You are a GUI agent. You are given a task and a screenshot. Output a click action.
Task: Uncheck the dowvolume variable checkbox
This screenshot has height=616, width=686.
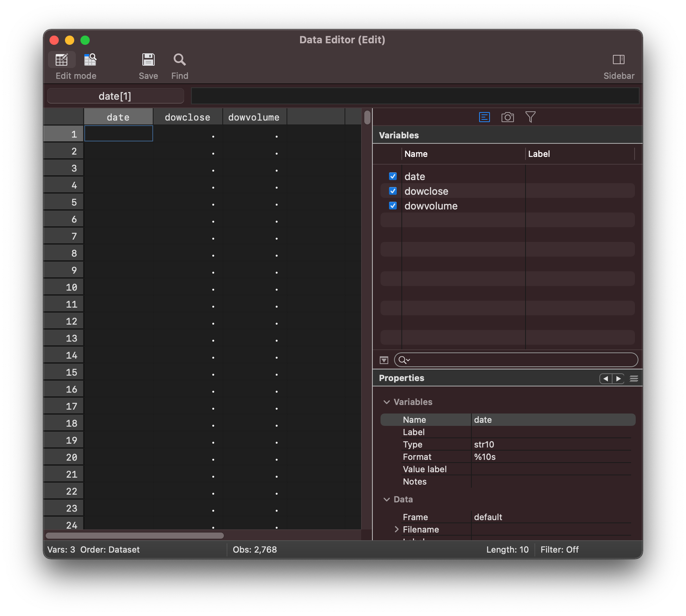point(393,206)
